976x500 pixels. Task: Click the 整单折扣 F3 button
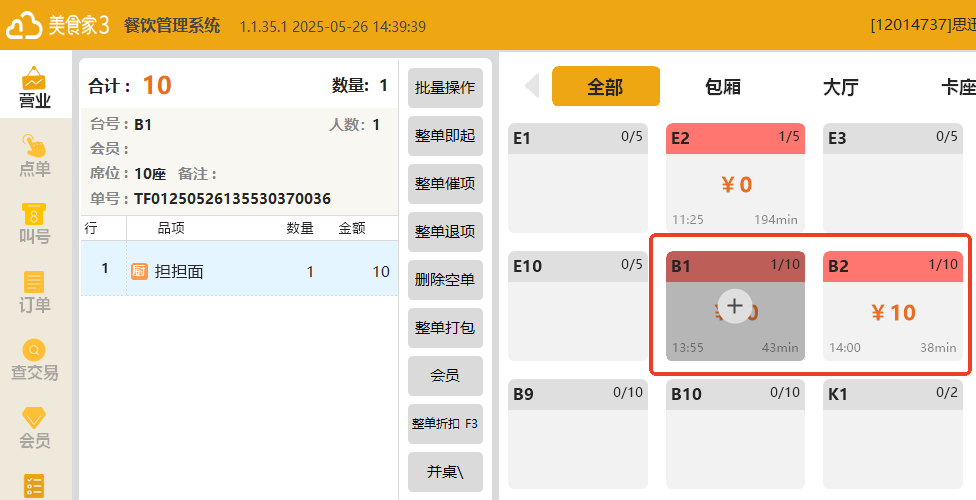[445, 423]
